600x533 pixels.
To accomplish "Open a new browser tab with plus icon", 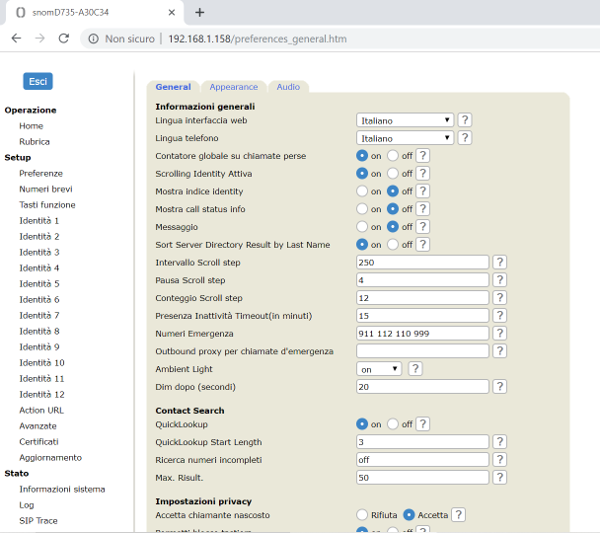I will (x=199, y=13).
